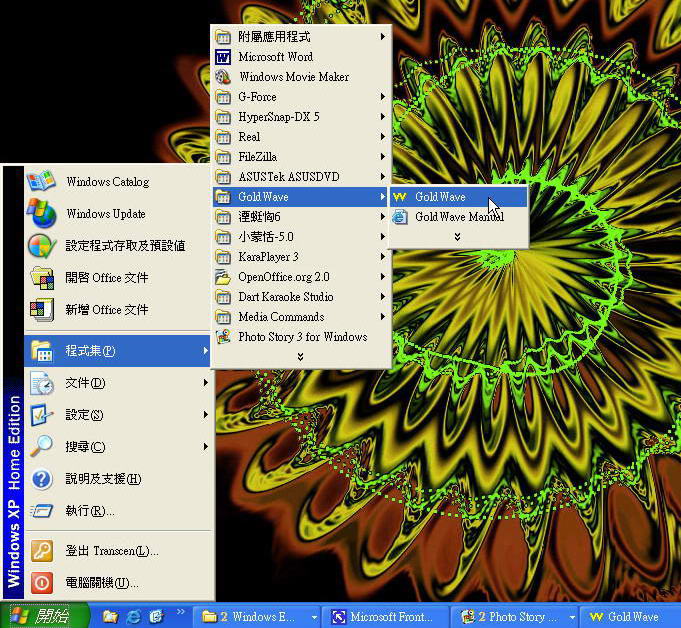The image size is (681, 628).
Task: Click the Windows Movie Maker icon
Action: (x=223, y=77)
